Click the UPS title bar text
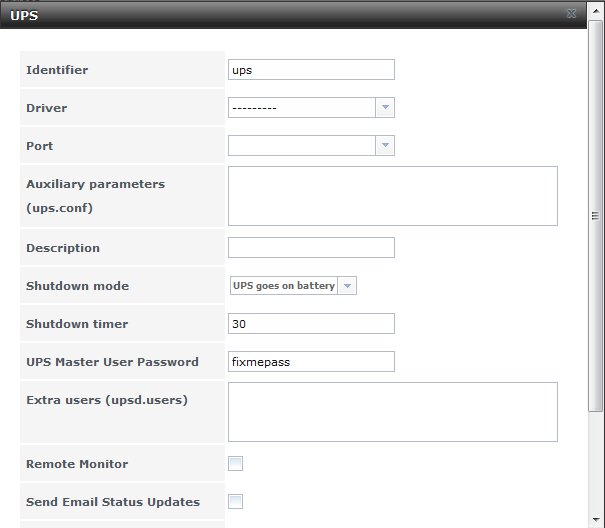The image size is (605, 528). tap(24, 14)
